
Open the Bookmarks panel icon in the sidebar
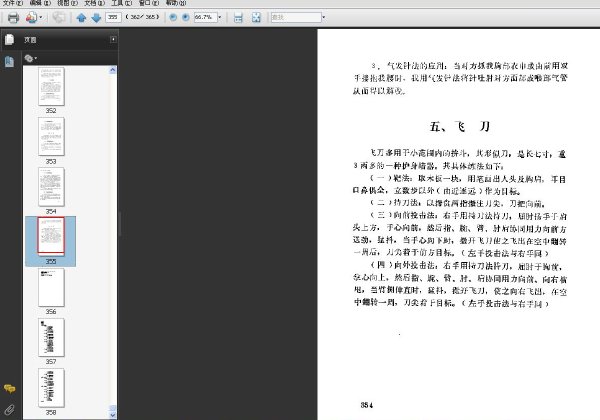coord(10,62)
